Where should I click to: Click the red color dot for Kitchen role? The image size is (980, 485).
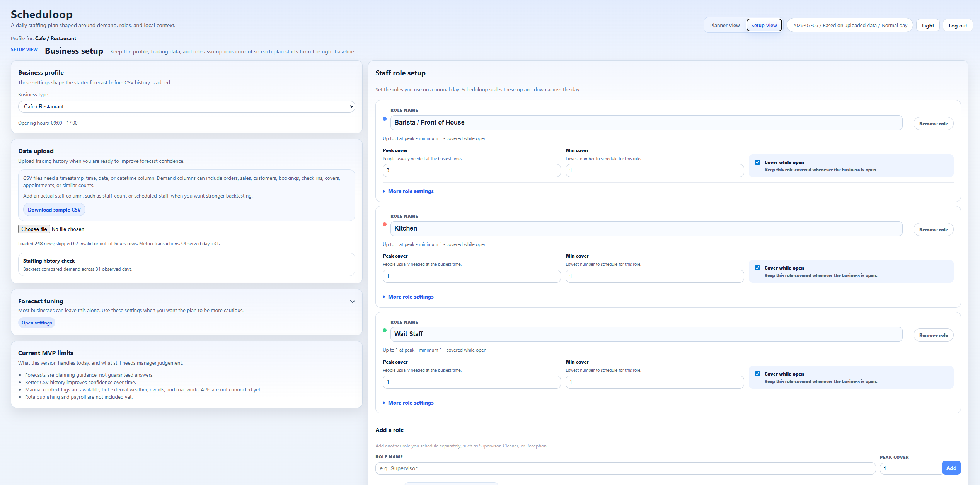pyautogui.click(x=385, y=224)
